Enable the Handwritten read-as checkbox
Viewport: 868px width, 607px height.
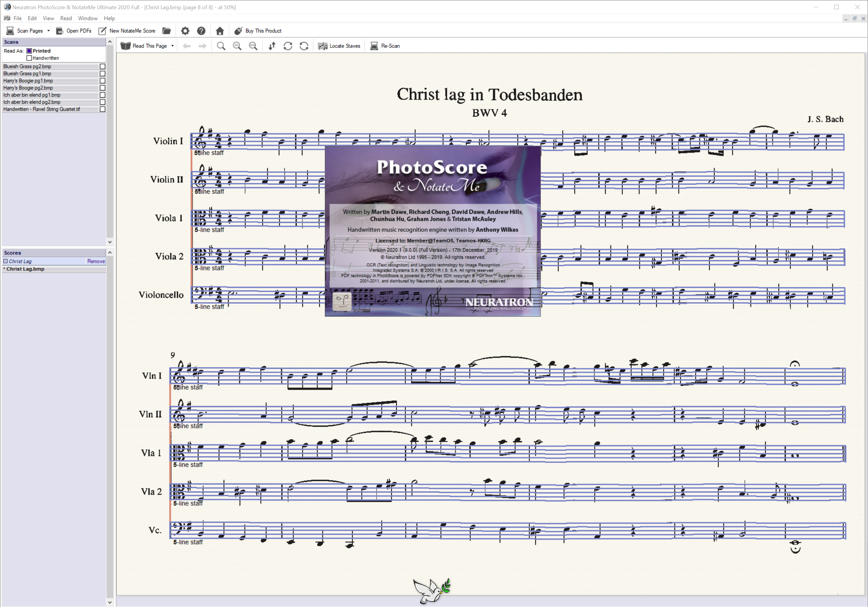tap(29, 58)
